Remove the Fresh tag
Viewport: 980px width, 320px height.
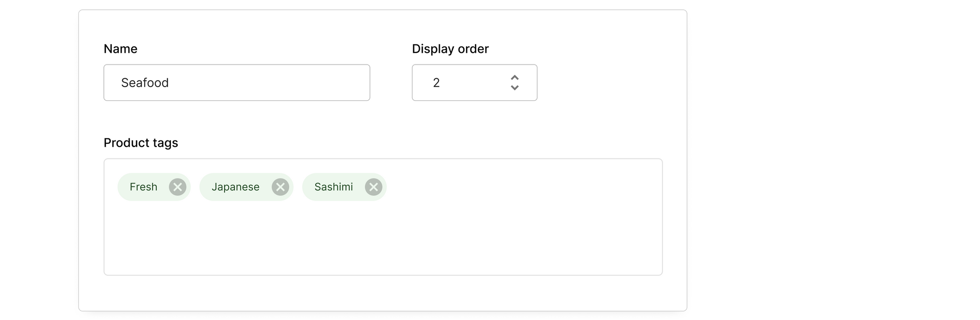click(x=177, y=187)
